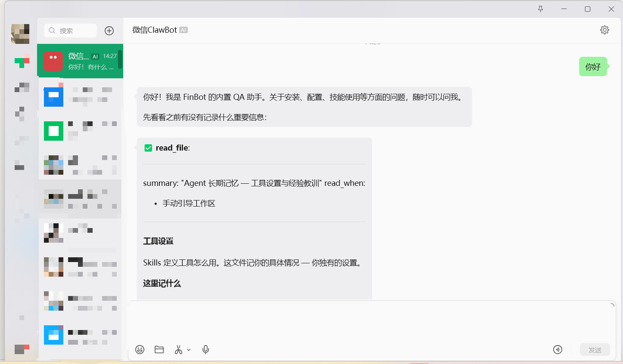Open the blue avatar chat entry

pos(80,95)
